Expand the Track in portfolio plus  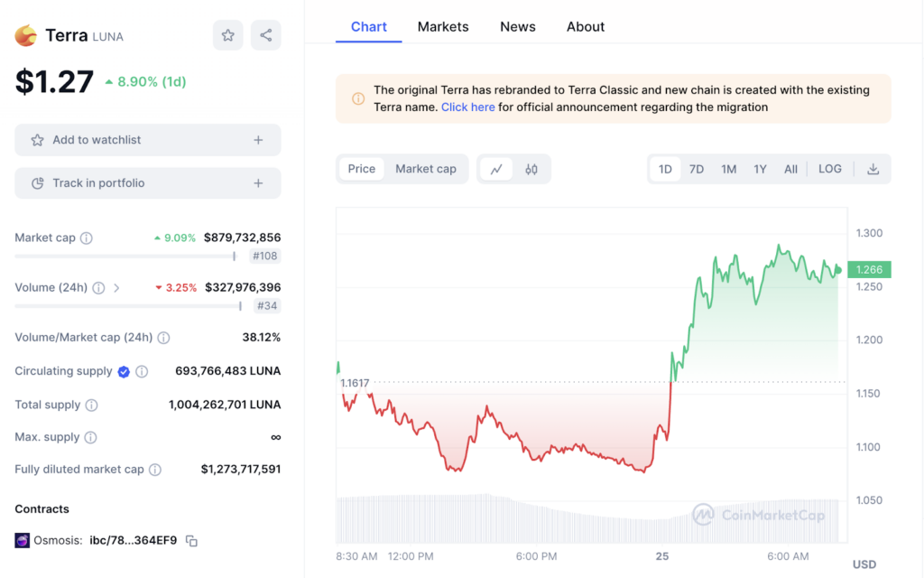click(x=258, y=183)
